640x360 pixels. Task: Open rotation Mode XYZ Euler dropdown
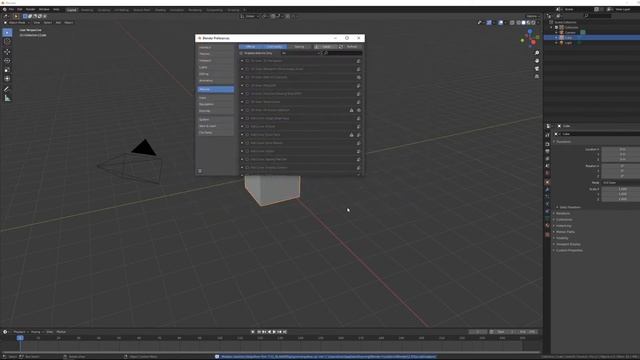621,182
